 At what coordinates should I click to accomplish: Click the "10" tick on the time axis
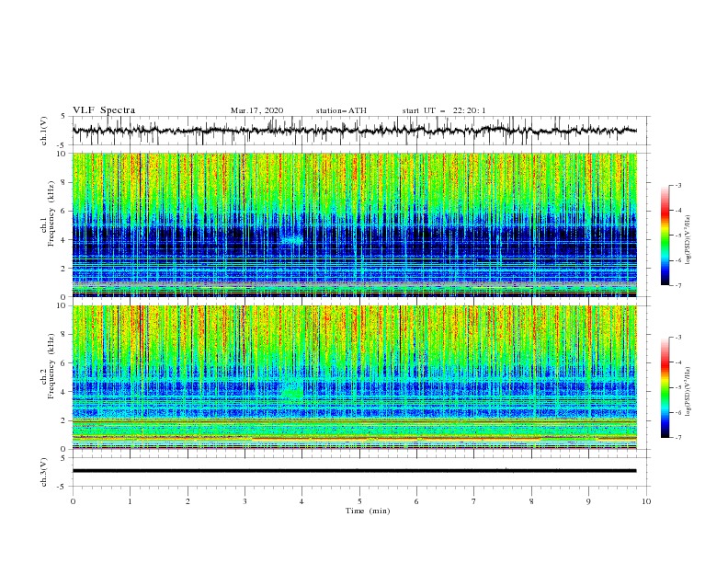click(x=646, y=501)
